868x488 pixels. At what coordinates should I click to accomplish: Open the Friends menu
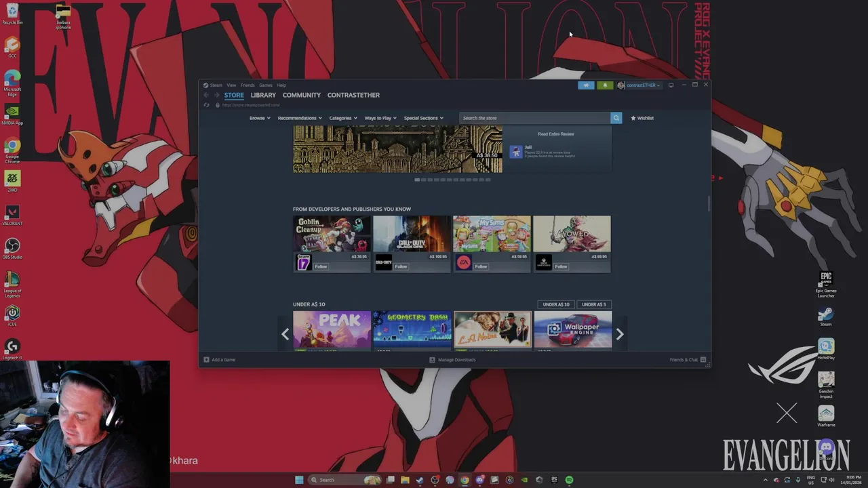(x=248, y=85)
